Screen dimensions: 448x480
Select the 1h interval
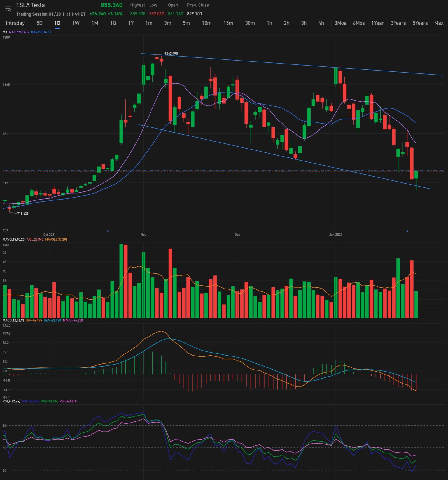coord(269,23)
